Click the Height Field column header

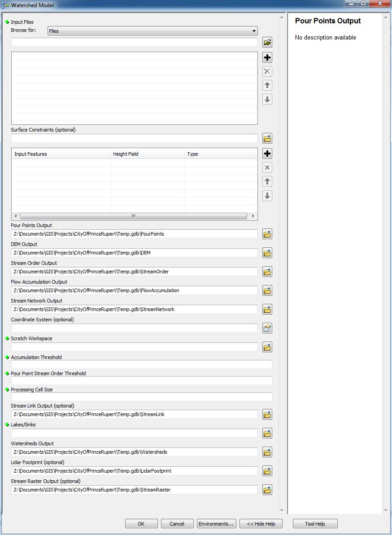(148, 154)
